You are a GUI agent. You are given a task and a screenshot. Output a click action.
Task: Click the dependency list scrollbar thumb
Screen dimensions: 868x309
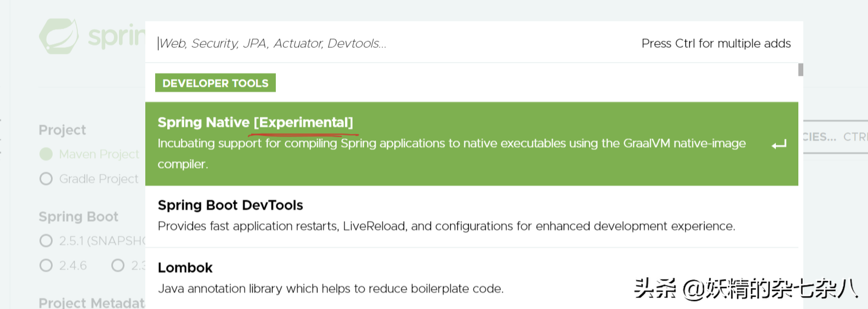point(801,70)
